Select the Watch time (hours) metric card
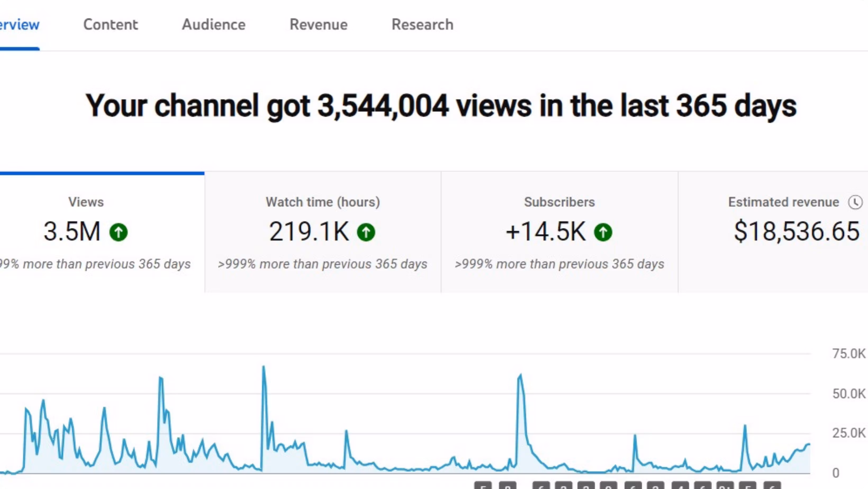868x489 pixels. (323, 233)
